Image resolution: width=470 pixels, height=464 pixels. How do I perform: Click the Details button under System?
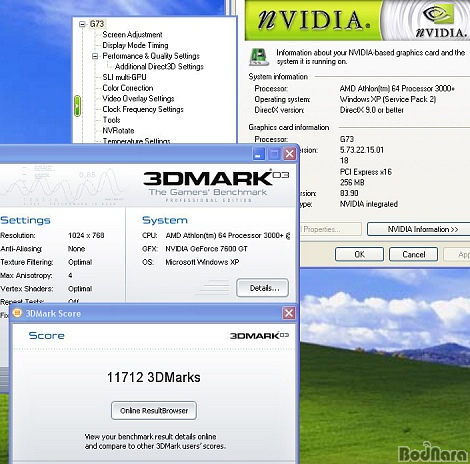click(262, 288)
